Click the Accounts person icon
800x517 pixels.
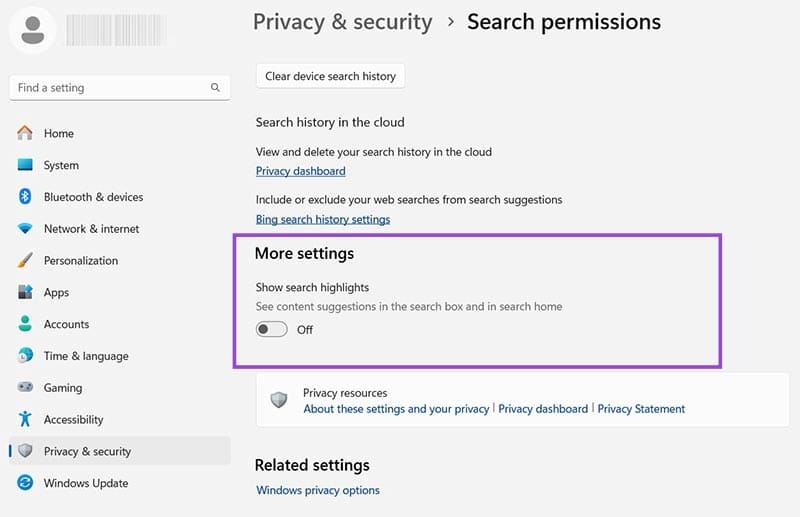(x=24, y=324)
